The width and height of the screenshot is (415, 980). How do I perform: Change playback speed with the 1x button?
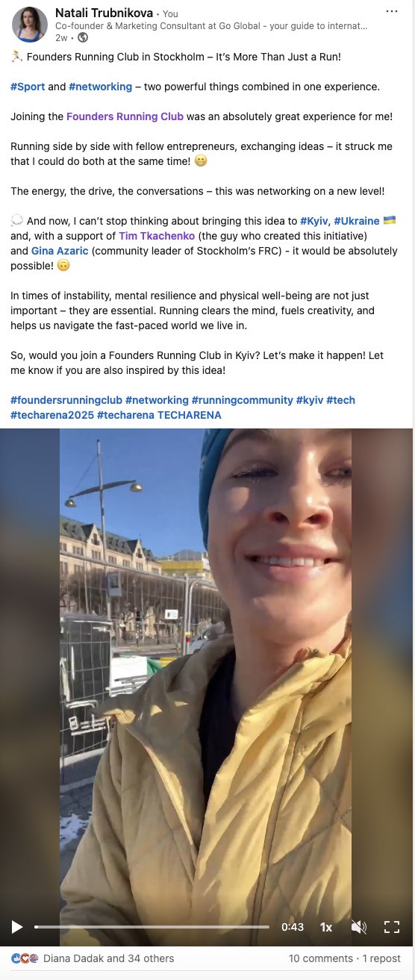point(326,927)
